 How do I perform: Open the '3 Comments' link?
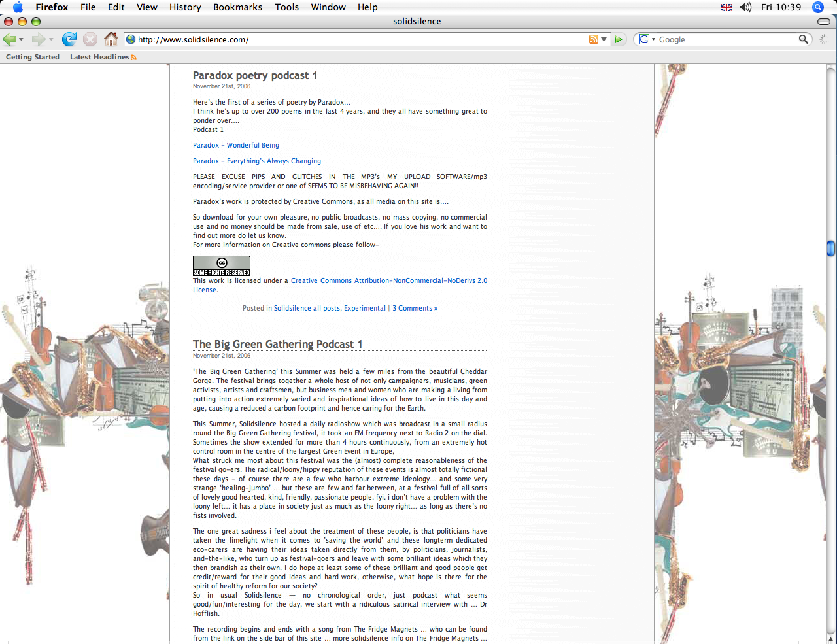click(415, 308)
